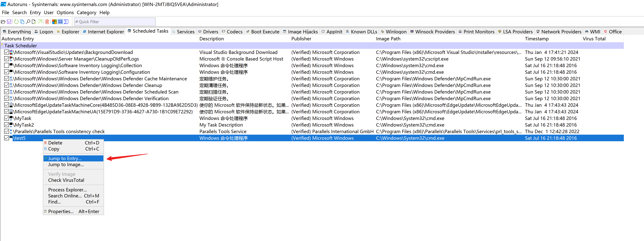This screenshot has height=241, width=644.
Task: Click the red trash Delete toolbar icon
Action: pos(47,22)
